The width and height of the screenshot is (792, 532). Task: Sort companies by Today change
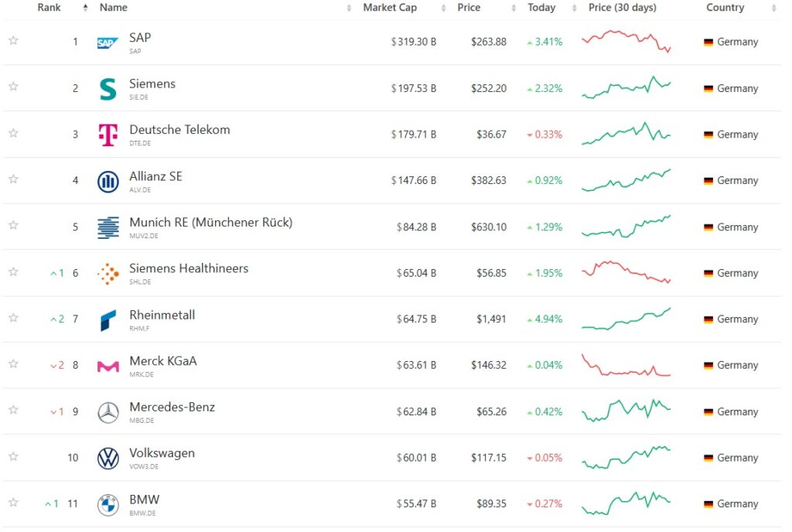[x=541, y=8]
